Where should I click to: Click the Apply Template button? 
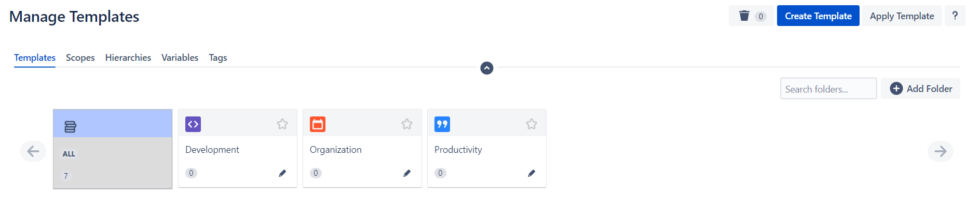coord(902,16)
